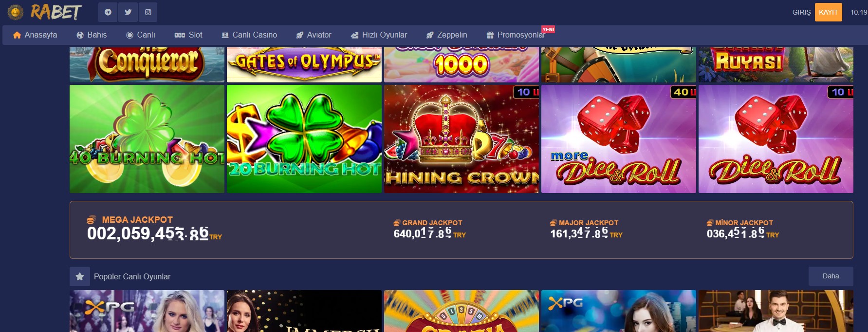Launch the Shining Crown game thumbnail
868x332 pixels.
click(462, 139)
